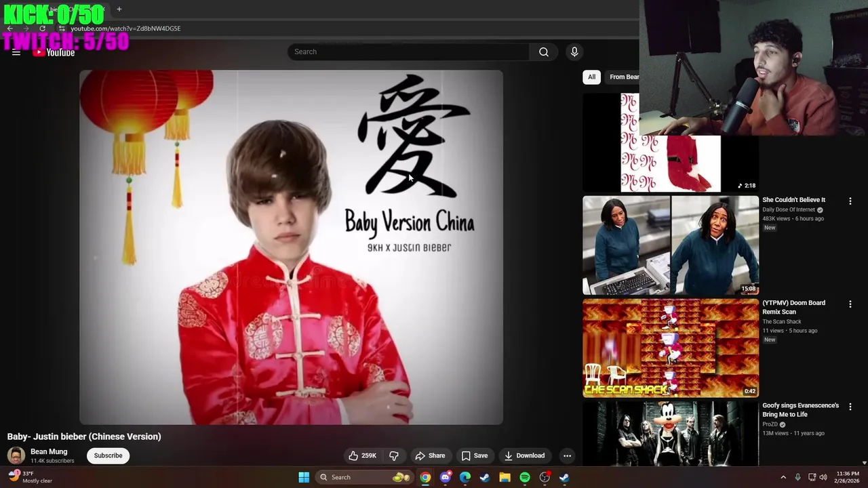The height and width of the screenshot is (488, 868).
Task: Play She Couldn't Believe It thumbnail
Action: (x=671, y=245)
